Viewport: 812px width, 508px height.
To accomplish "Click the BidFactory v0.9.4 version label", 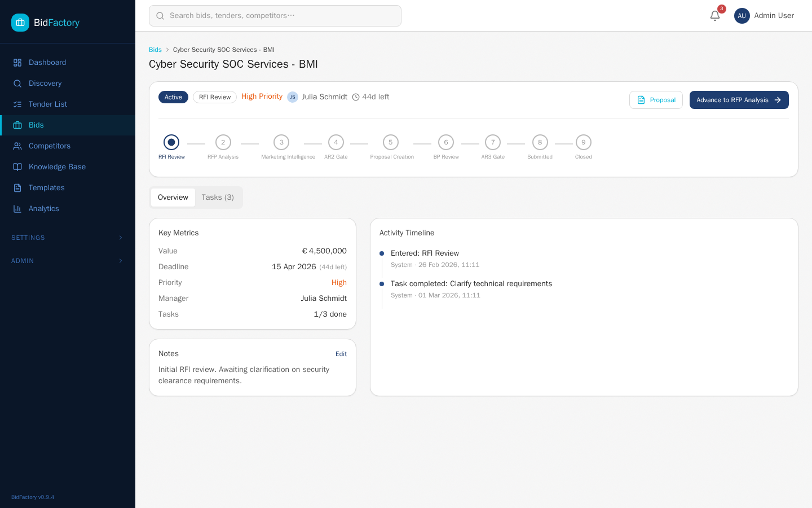I will 33,497.
